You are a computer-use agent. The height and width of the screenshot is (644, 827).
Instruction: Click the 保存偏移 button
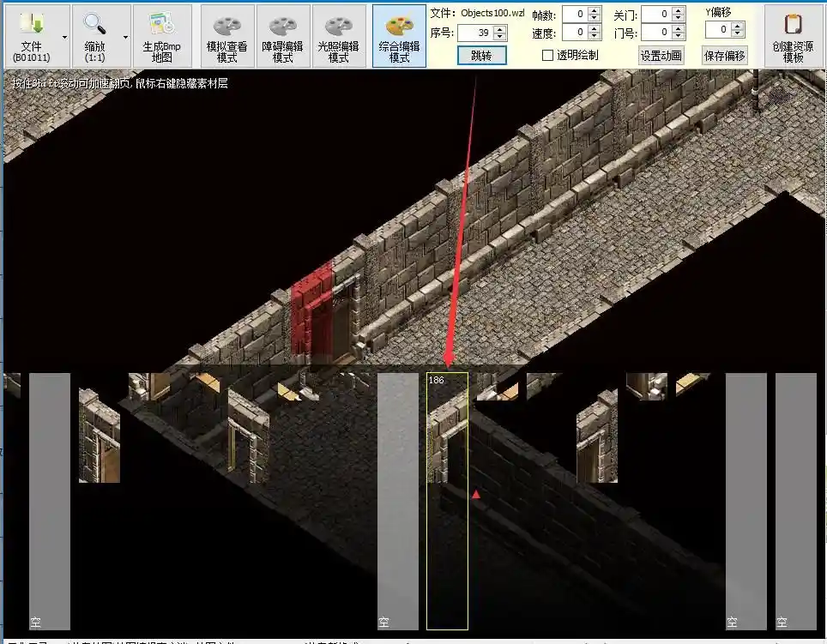725,56
